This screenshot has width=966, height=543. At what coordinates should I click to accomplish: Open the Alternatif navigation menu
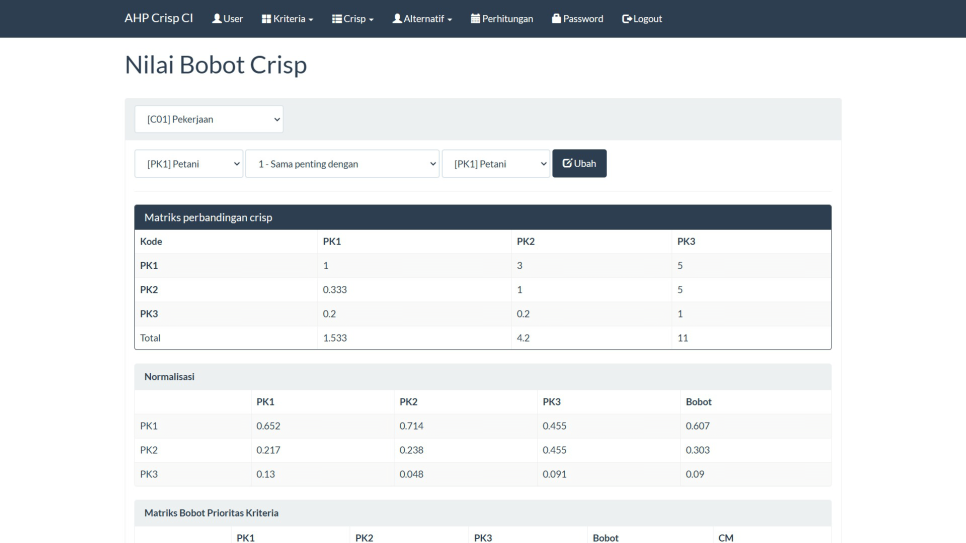point(422,19)
